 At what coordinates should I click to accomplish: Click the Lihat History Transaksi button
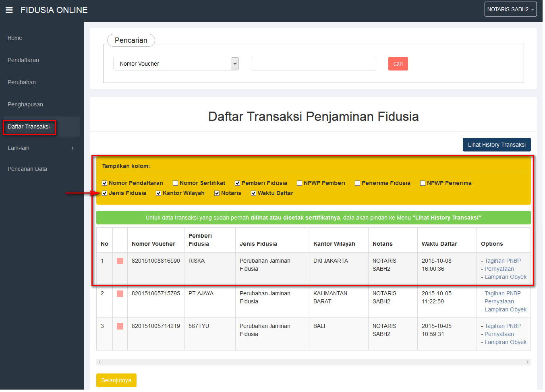(x=496, y=145)
